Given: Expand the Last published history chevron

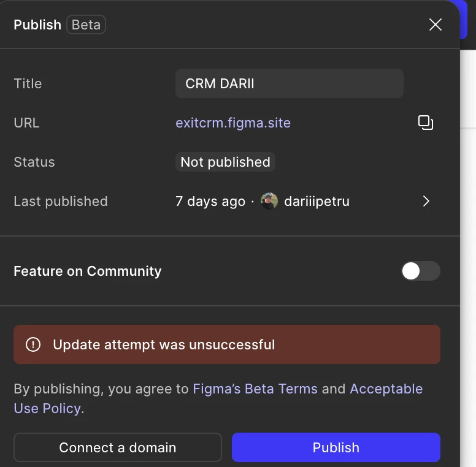Looking at the screenshot, I should tap(426, 201).
